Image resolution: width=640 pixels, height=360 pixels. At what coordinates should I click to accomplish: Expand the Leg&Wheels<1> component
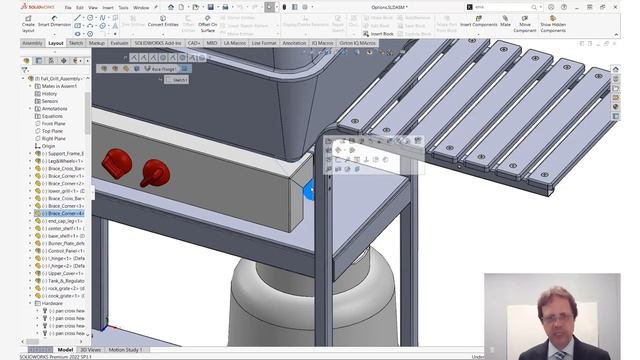(30, 161)
